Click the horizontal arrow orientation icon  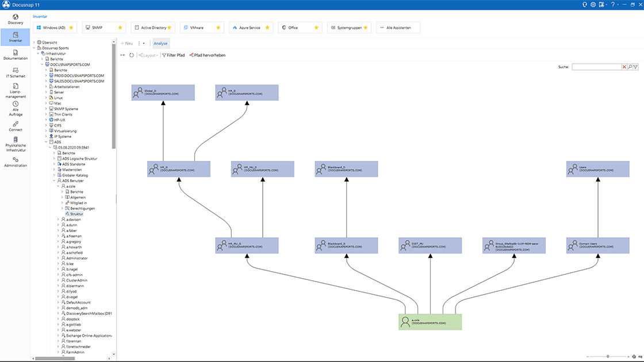pos(122,55)
